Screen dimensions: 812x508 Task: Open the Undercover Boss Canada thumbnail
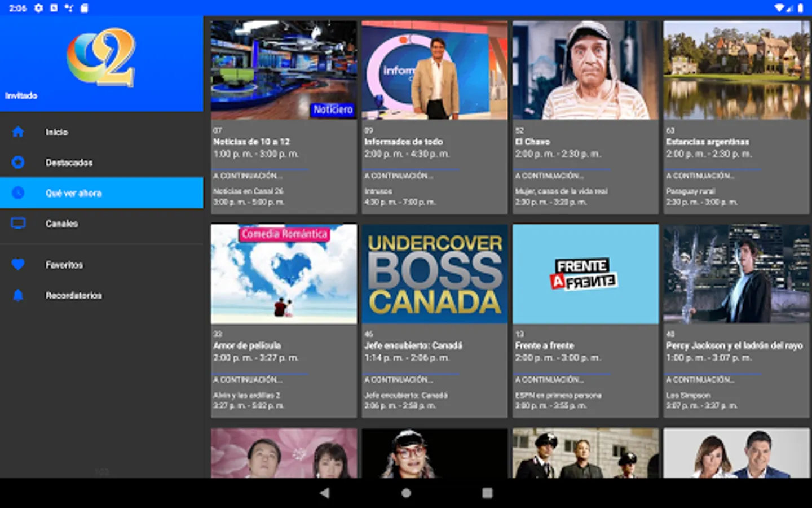(435, 274)
